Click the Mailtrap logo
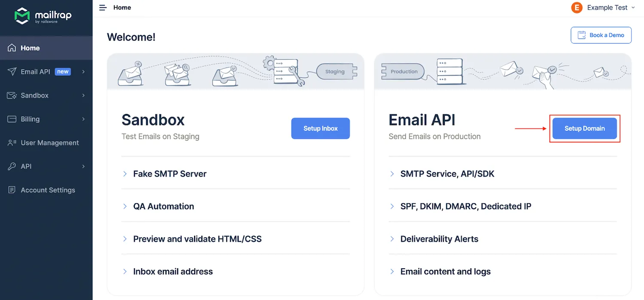 [x=43, y=16]
